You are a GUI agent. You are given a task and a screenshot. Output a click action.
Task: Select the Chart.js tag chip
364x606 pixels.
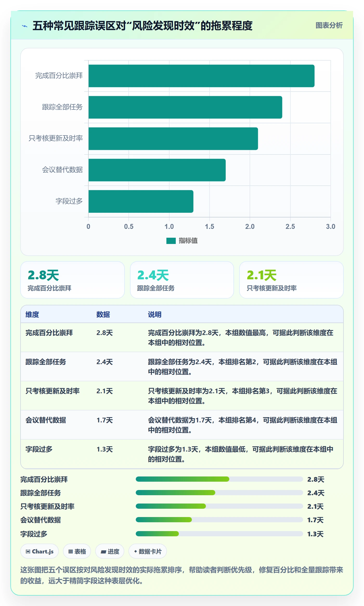click(40, 551)
